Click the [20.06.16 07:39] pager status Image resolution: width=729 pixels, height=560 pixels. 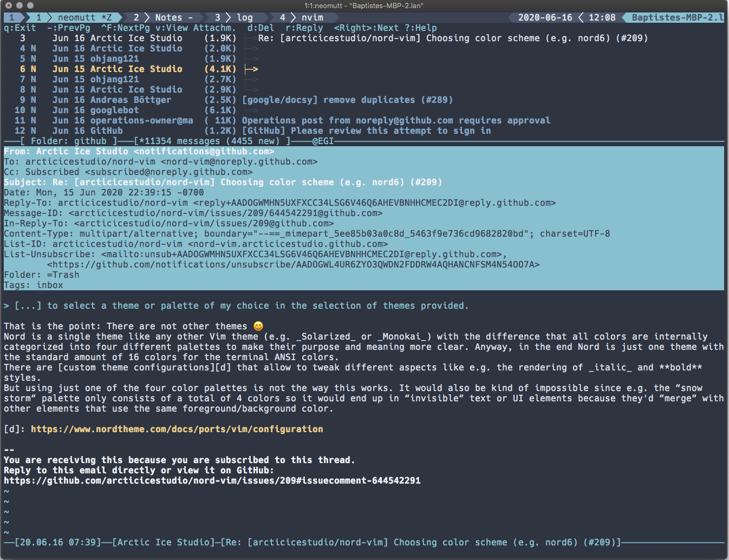pyautogui.click(x=58, y=542)
